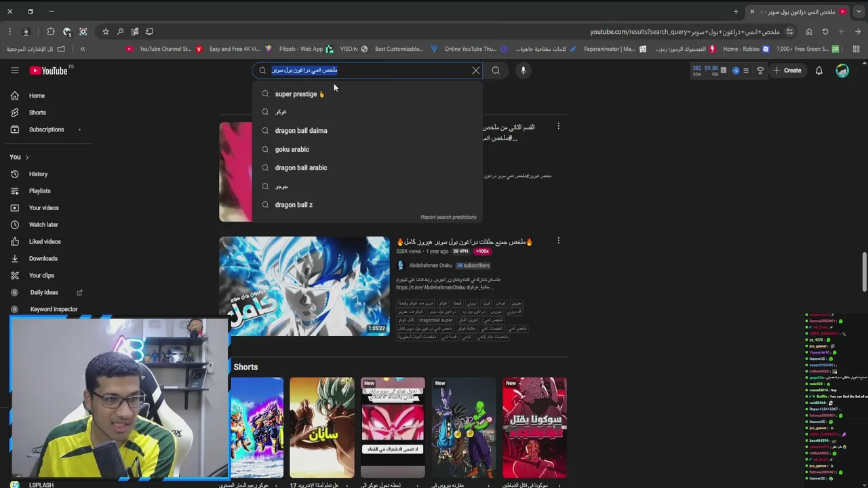Start voice search with the microphone icon

pos(523,70)
